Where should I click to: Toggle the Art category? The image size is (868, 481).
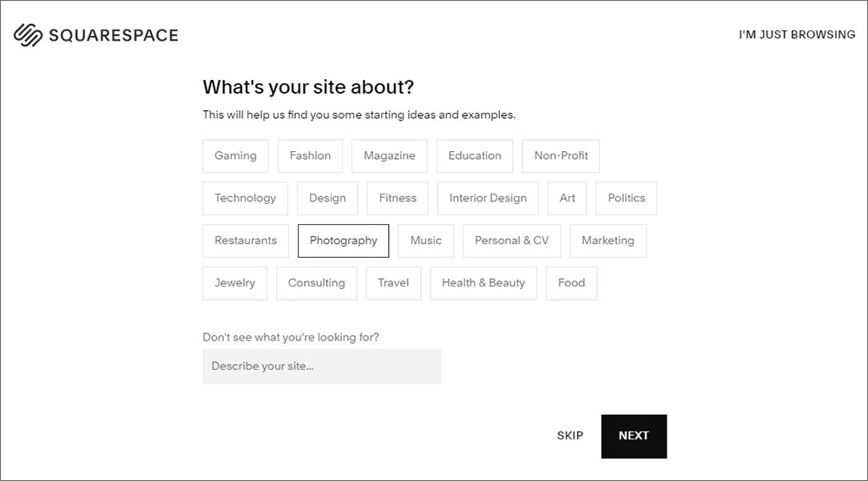pyautogui.click(x=567, y=198)
